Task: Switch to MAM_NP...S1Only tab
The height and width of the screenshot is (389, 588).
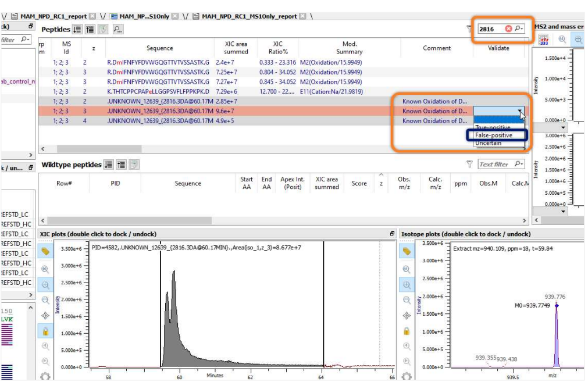Action: (144, 16)
